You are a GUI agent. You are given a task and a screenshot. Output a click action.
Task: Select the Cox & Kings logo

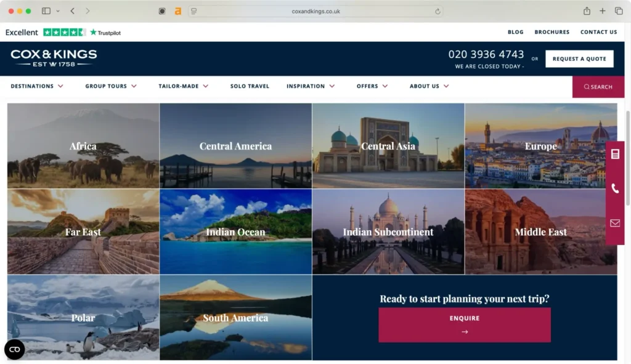(53, 57)
